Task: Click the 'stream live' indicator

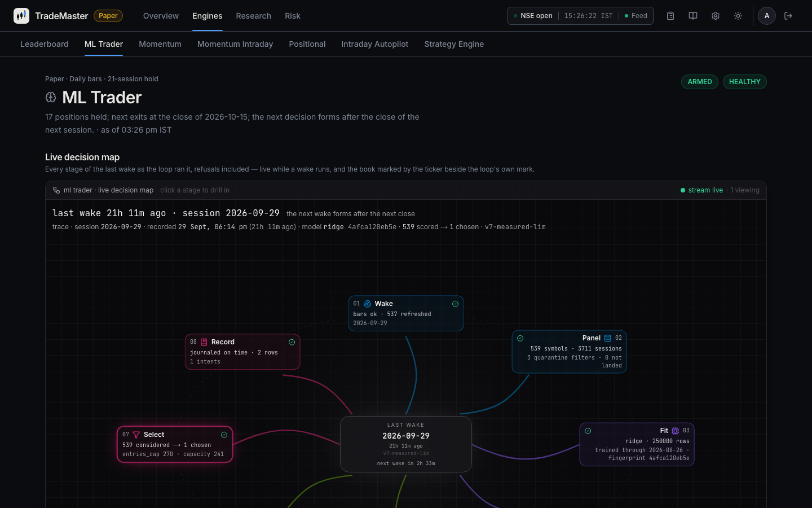Action: pyautogui.click(x=702, y=190)
